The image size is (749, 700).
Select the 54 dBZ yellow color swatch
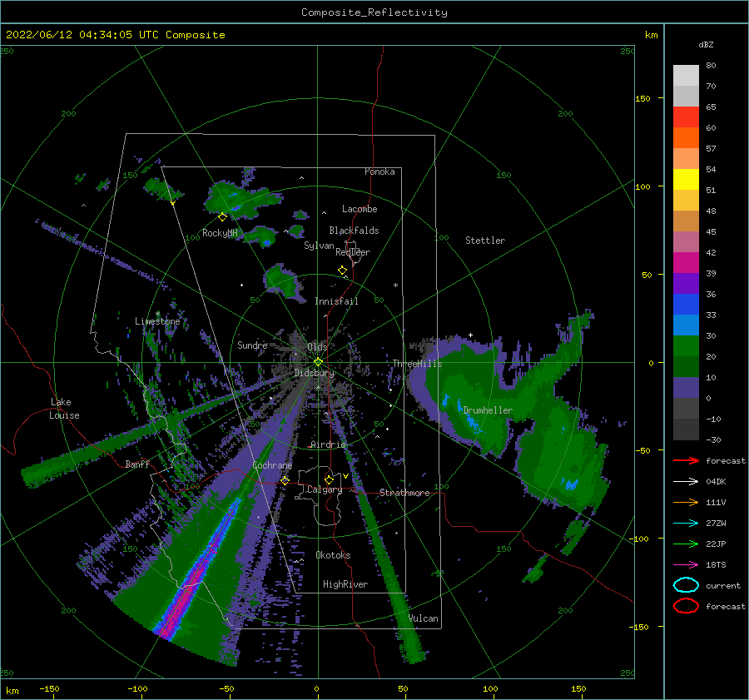(686, 180)
